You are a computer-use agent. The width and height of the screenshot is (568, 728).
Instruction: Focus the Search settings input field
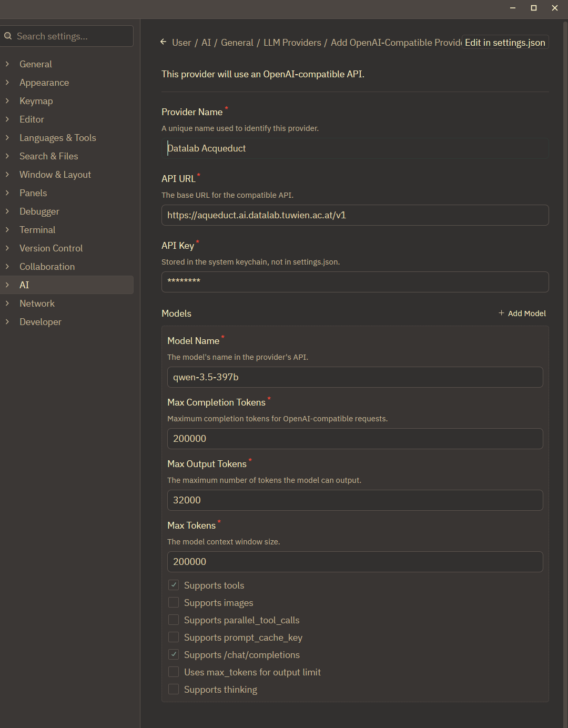coord(67,36)
